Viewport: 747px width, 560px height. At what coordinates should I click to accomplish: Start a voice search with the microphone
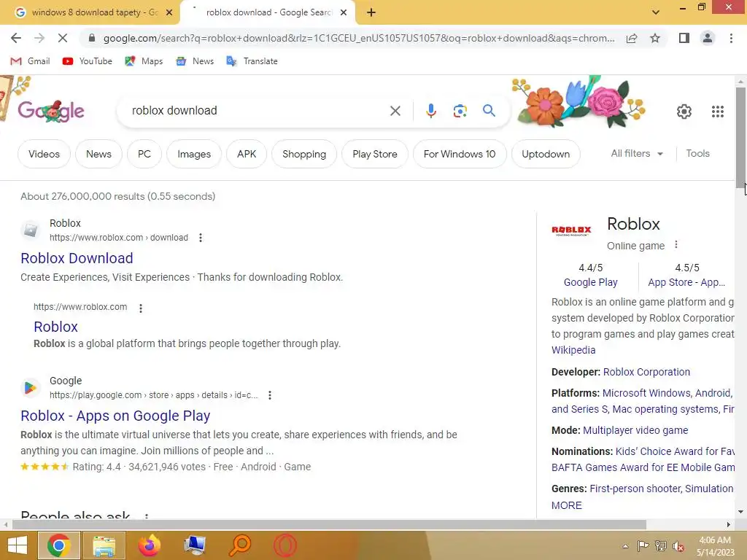click(430, 111)
